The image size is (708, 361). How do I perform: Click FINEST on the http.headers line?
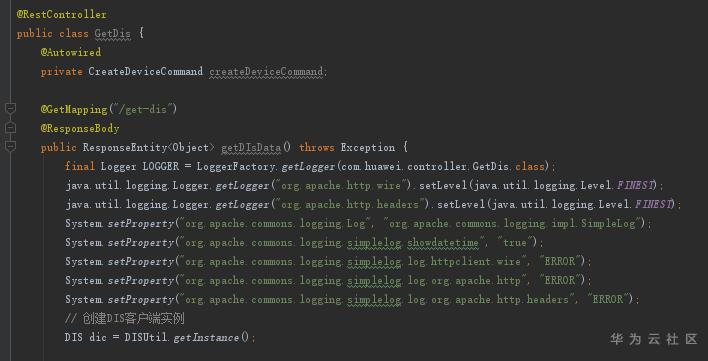click(653, 204)
